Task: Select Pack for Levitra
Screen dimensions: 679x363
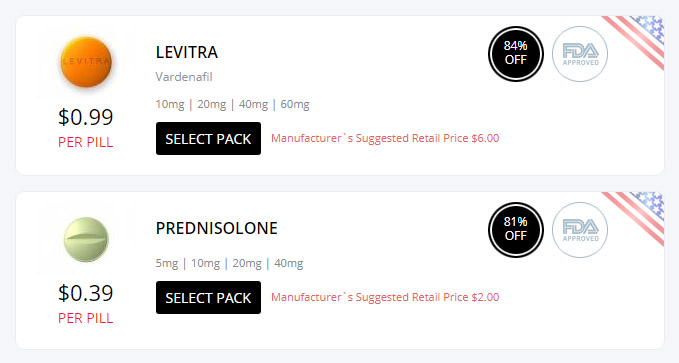Action: tap(208, 139)
